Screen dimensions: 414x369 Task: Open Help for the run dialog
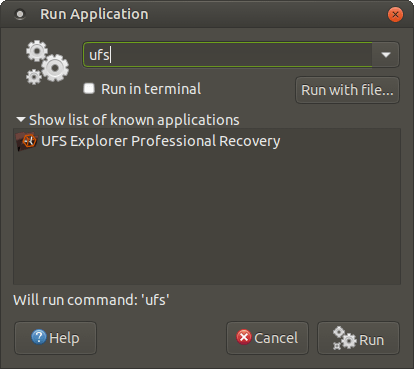click(55, 338)
